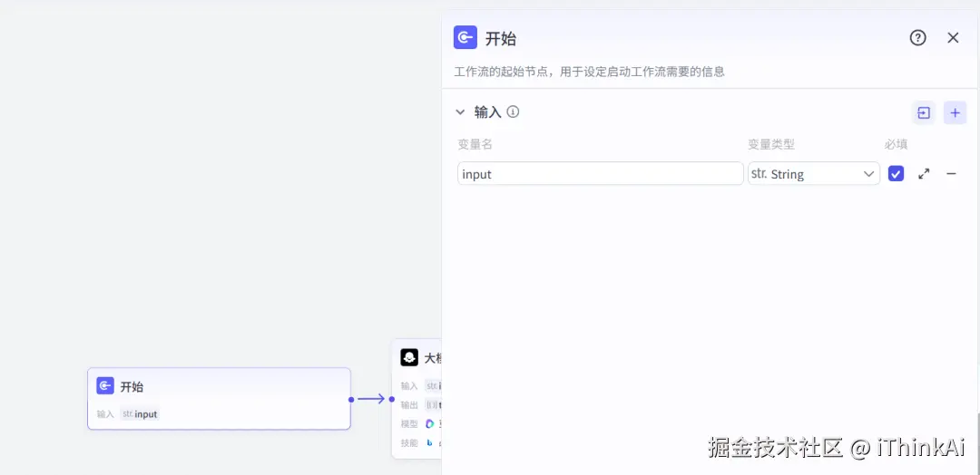980x475 pixels.
Task: Click the 开始 node output connection port
Action: tap(351, 399)
